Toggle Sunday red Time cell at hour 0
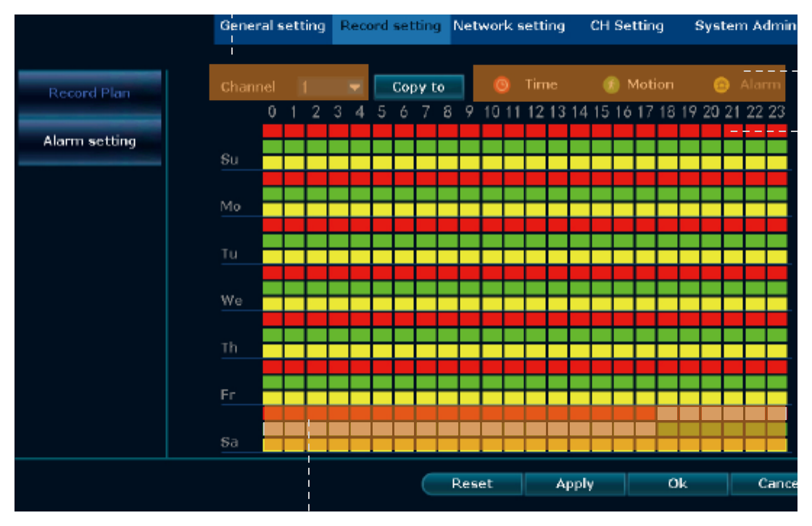The width and height of the screenshot is (812, 526). coord(273,131)
